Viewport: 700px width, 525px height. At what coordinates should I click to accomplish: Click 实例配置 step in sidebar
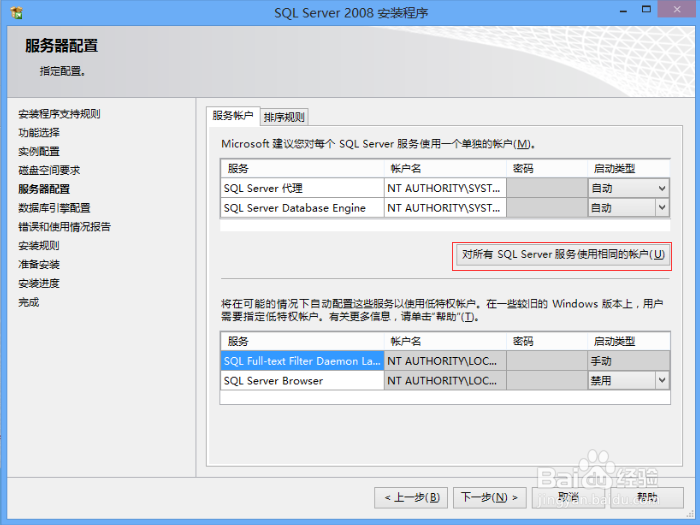tap(39, 151)
